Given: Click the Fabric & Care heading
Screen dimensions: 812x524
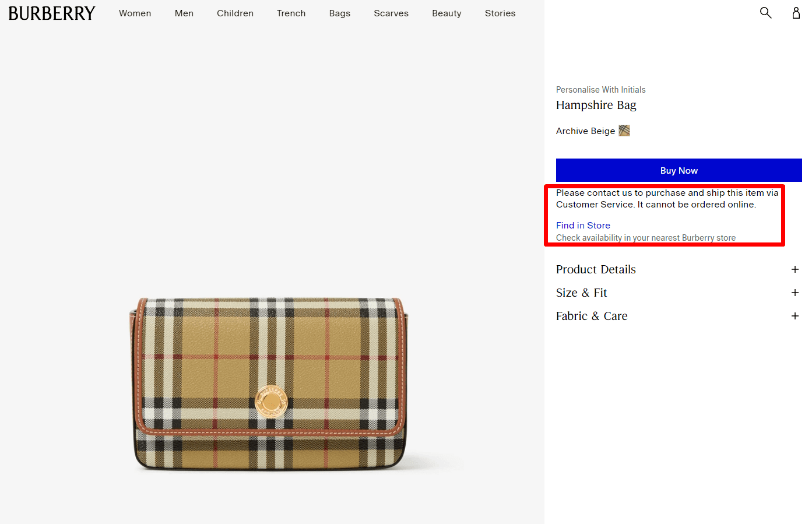Looking at the screenshot, I should (592, 316).
